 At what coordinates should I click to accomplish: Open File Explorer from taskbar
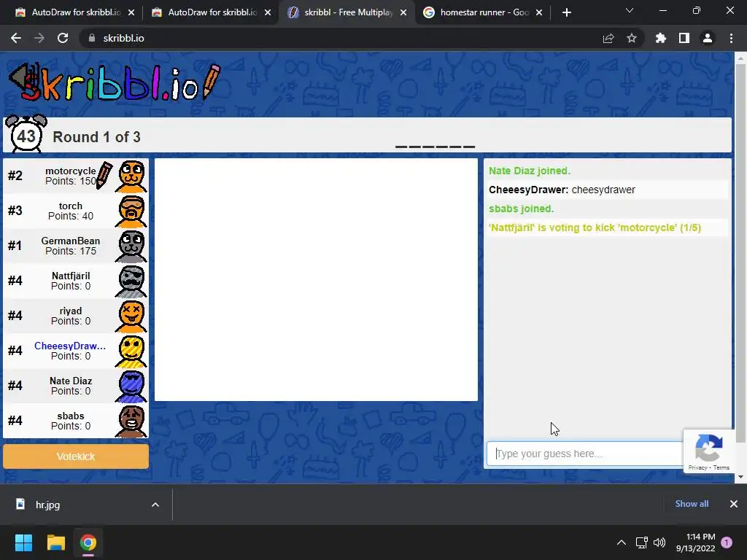pyautogui.click(x=55, y=542)
